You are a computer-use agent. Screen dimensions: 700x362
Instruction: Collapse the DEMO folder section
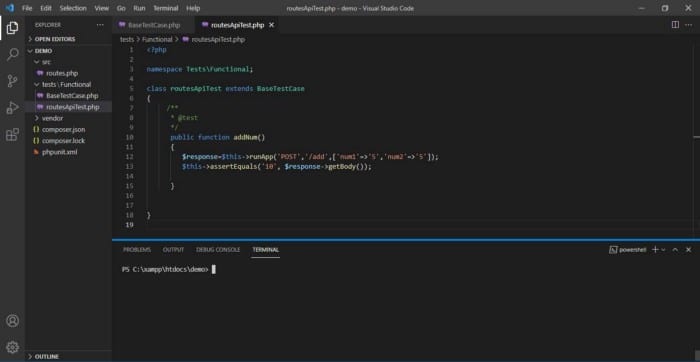(68, 51)
